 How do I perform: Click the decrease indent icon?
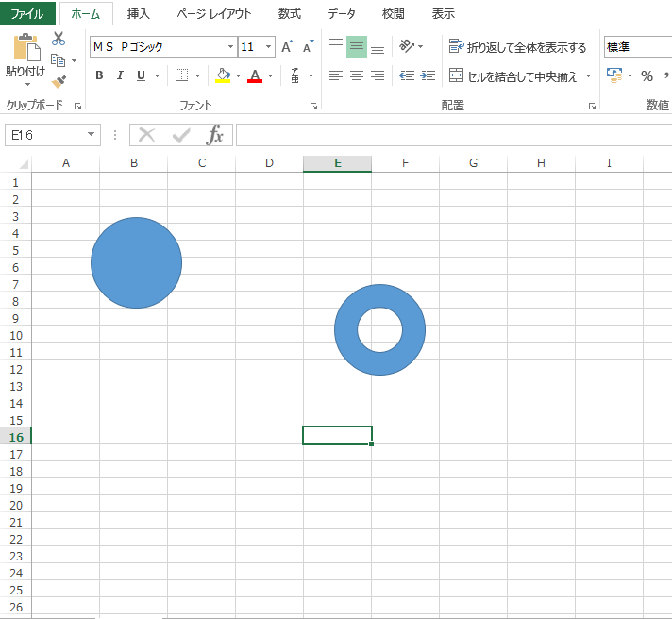406,75
